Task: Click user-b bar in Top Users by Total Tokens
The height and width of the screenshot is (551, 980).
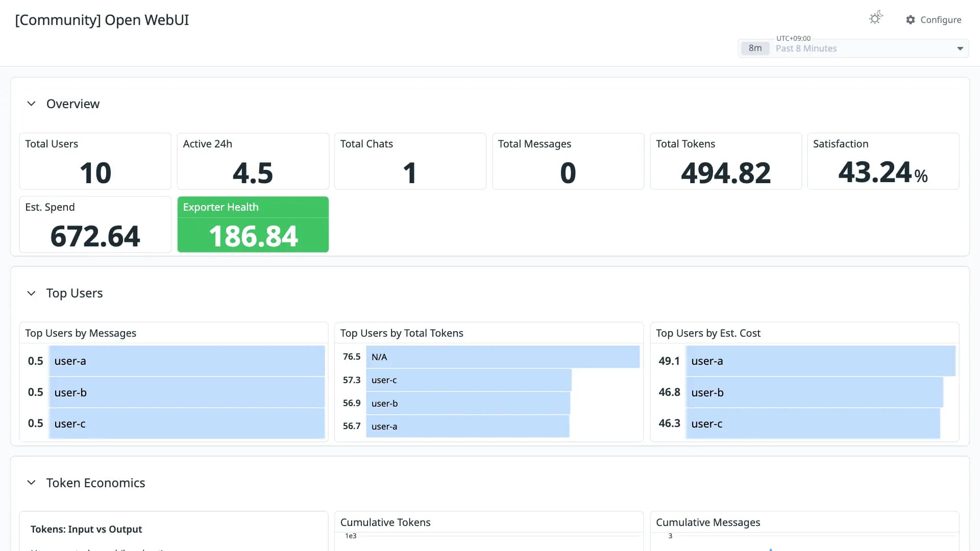Action: (x=468, y=403)
